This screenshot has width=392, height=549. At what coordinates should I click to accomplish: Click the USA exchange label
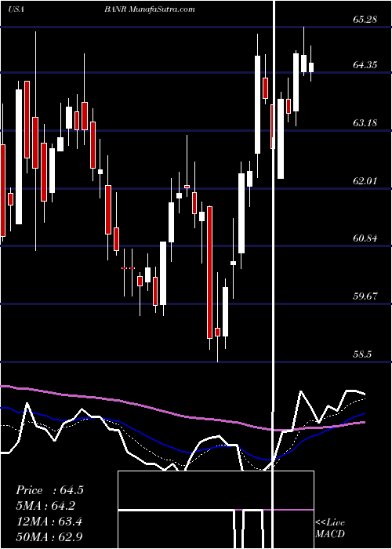point(16,9)
